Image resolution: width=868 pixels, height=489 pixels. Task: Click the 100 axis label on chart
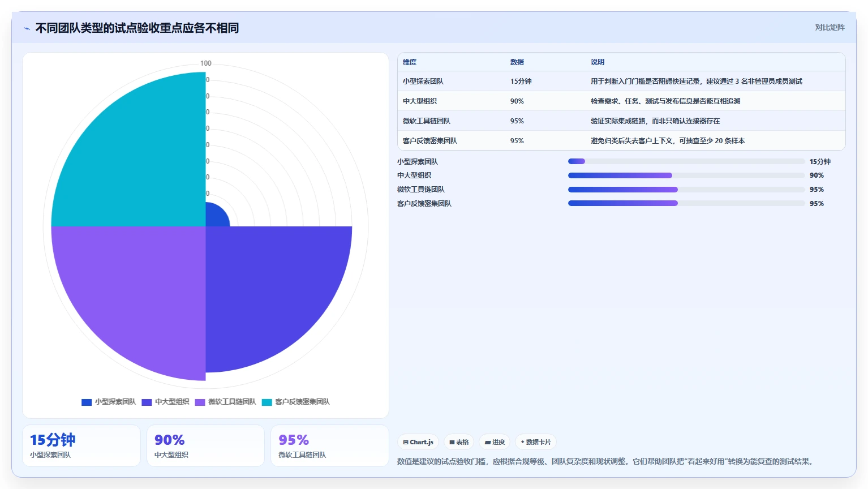206,63
